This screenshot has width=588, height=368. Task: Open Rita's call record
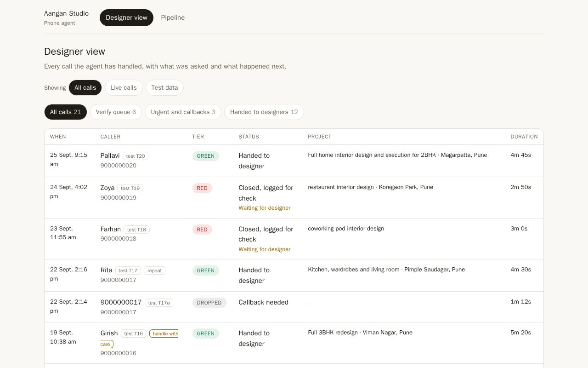(294, 276)
